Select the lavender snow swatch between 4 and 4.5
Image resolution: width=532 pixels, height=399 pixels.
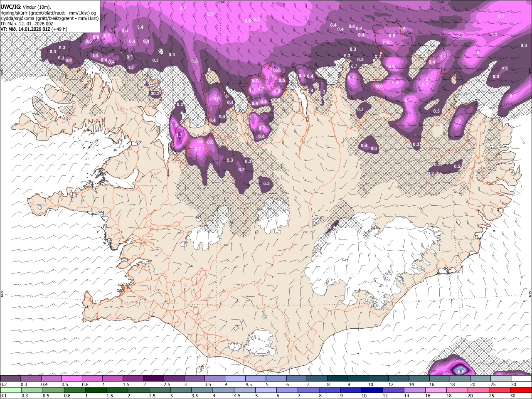tap(234, 379)
